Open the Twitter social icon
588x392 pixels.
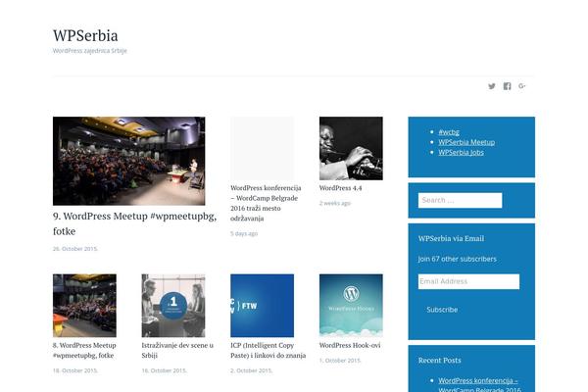[x=492, y=86]
